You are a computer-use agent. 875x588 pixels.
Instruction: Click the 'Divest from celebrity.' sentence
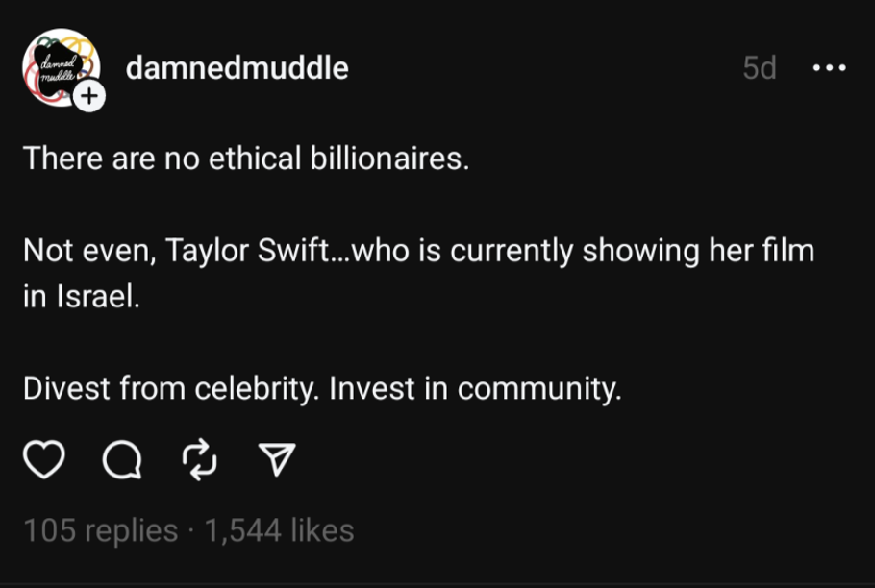pyautogui.click(x=171, y=389)
